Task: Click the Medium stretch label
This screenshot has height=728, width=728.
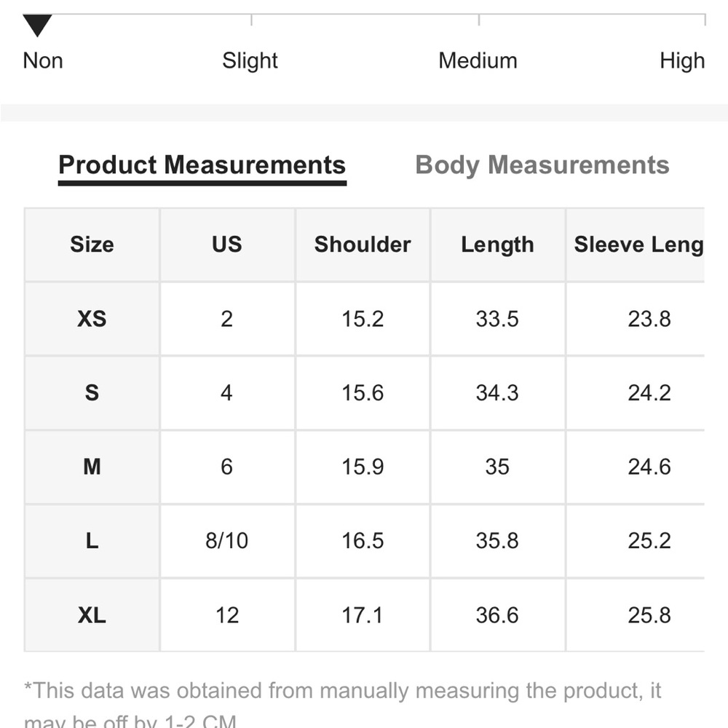Action: [478, 61]
